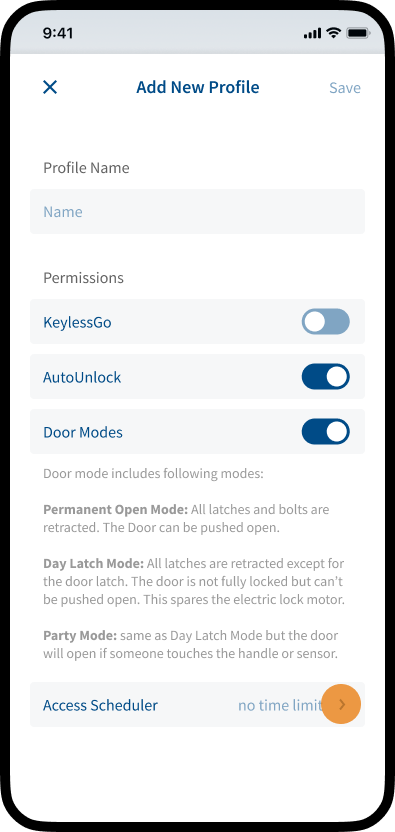Tap the Permanent Open Mode description
Screen dimensions: 395x832
(186, 519)
